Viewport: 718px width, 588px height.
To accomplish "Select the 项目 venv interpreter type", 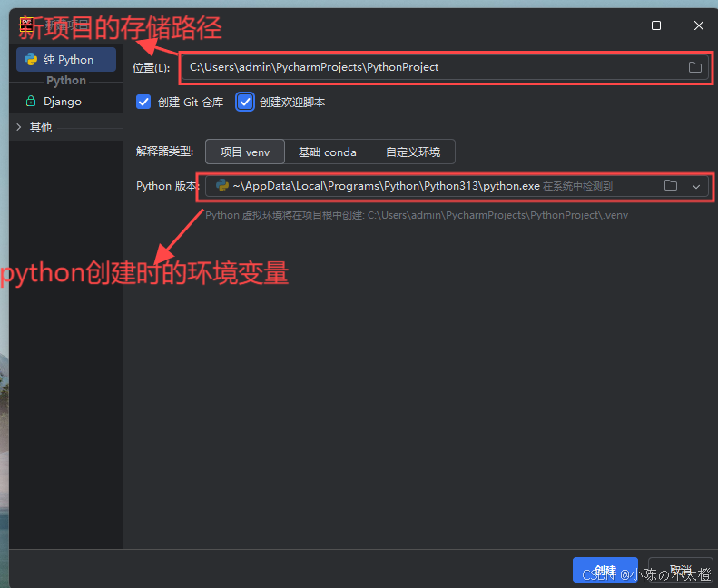I will (245, 152).
